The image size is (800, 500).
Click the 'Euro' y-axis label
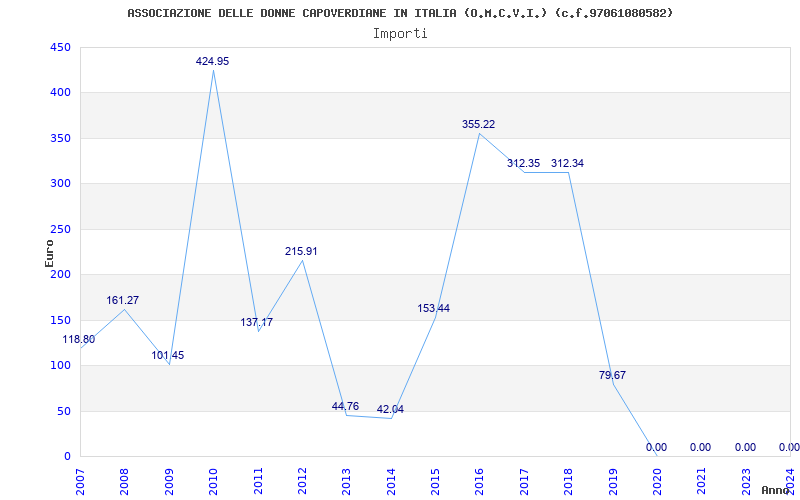(x=49, y=253)
